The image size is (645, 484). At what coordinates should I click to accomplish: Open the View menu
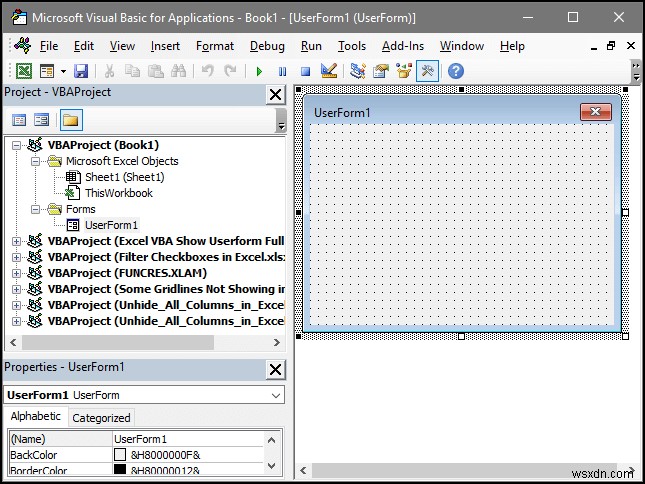click(122, 46)
